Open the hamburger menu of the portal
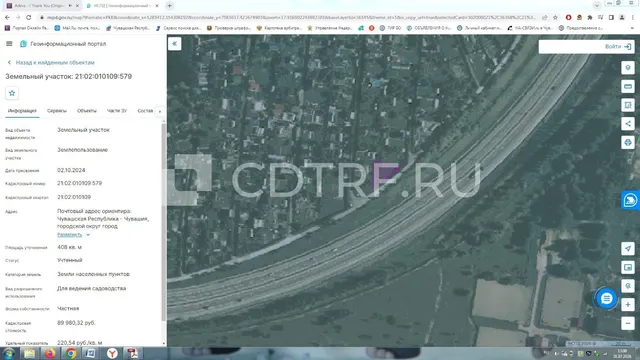 coord(9,44)
